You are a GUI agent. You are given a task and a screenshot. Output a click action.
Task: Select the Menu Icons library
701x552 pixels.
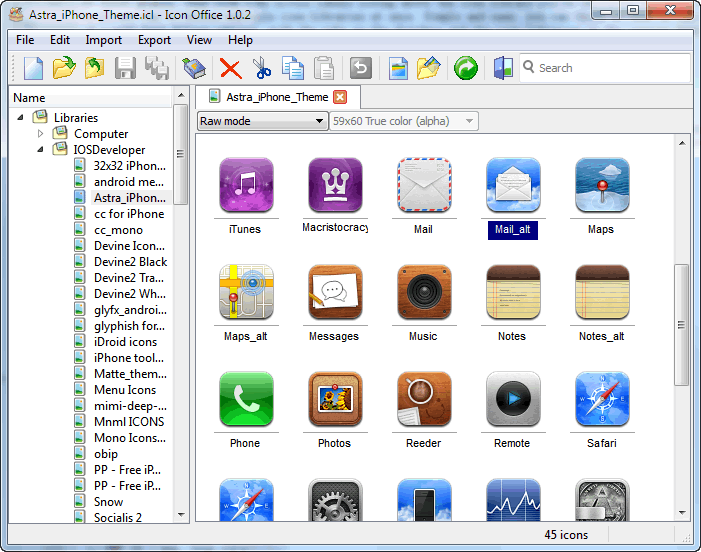pyautogui.click(x=125, y=390)
